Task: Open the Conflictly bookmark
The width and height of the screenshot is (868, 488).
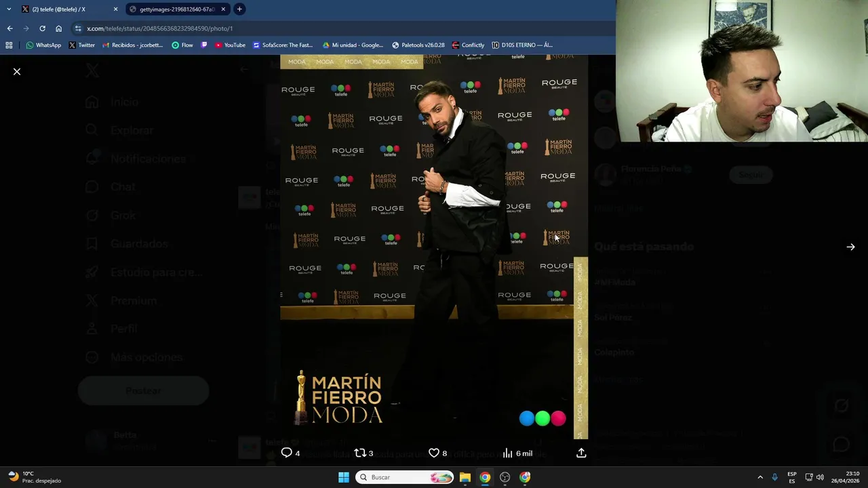Action: (x=469, y=45)
